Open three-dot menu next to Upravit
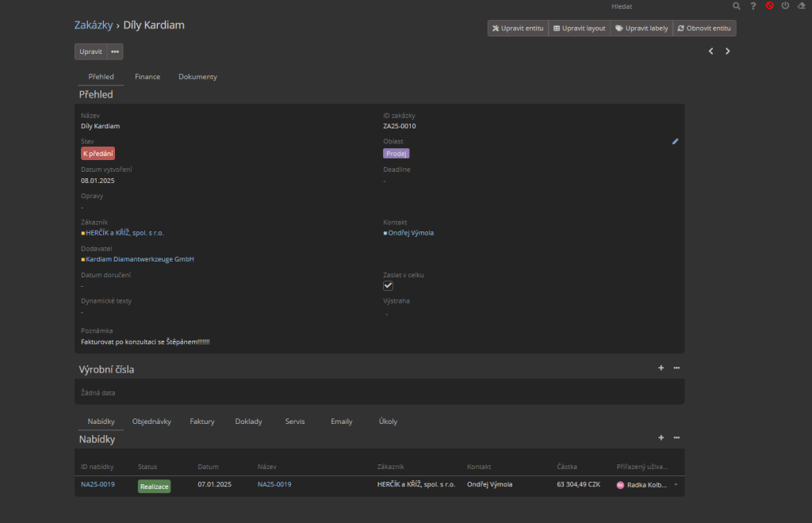The height and width of the screenshot is (523, 812). coord(115,52)
